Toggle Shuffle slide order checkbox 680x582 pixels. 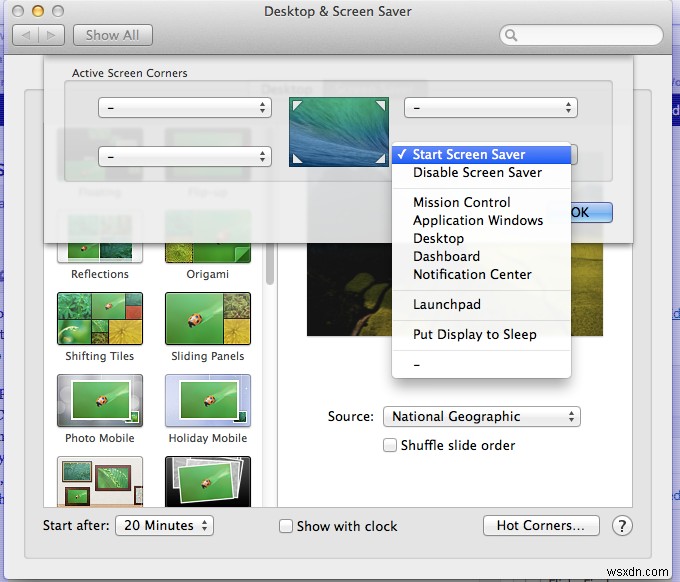[389, 445]
